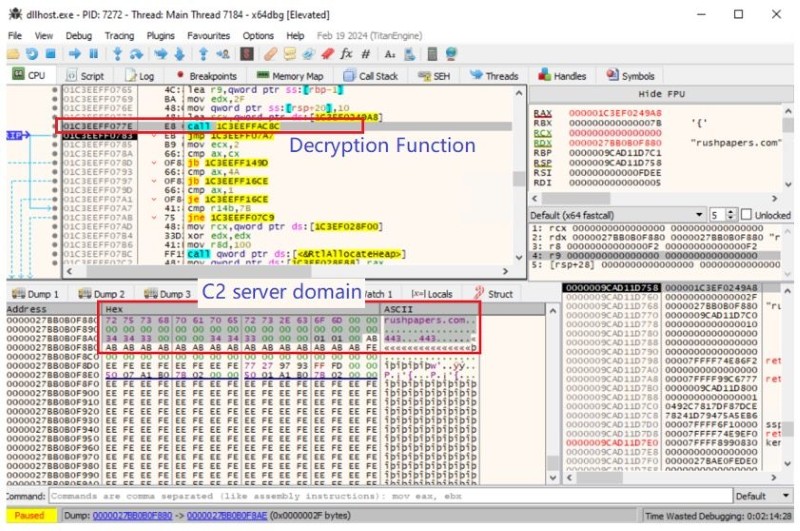This screenshot has width=800, height=531.
Task: Open the Plugins menu
Action: [x=160, y=35]
